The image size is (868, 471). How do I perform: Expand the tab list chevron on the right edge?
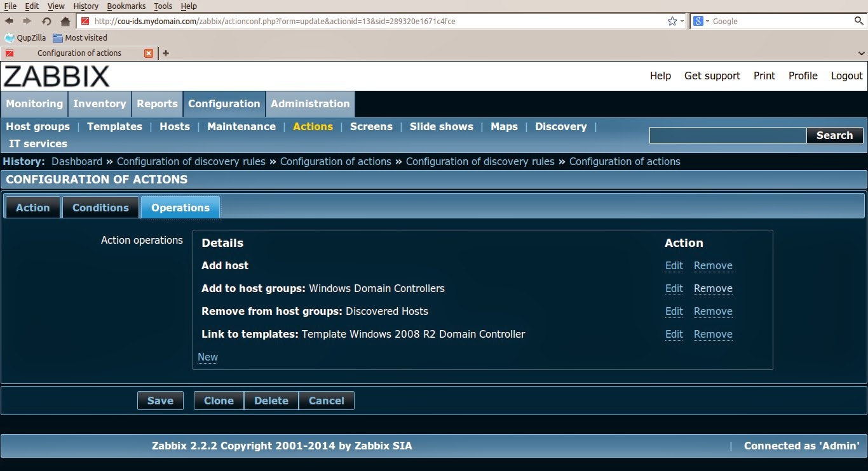click(861, 53)
